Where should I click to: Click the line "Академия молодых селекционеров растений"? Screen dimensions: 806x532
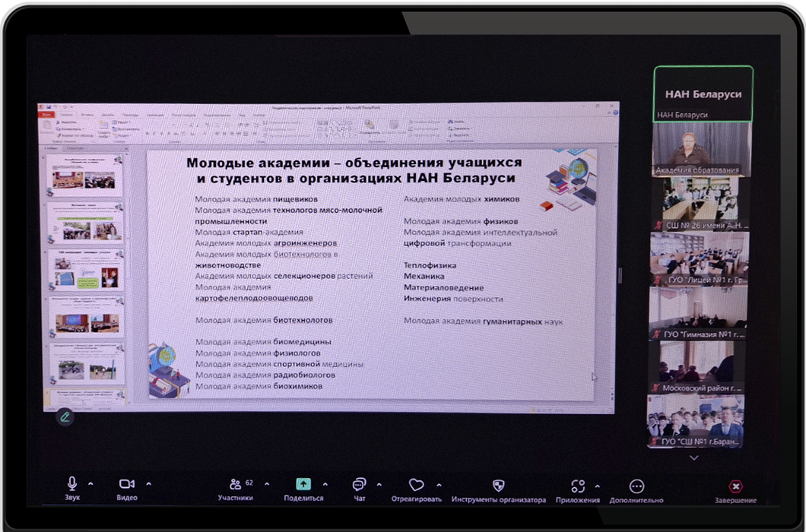point(284,276)
